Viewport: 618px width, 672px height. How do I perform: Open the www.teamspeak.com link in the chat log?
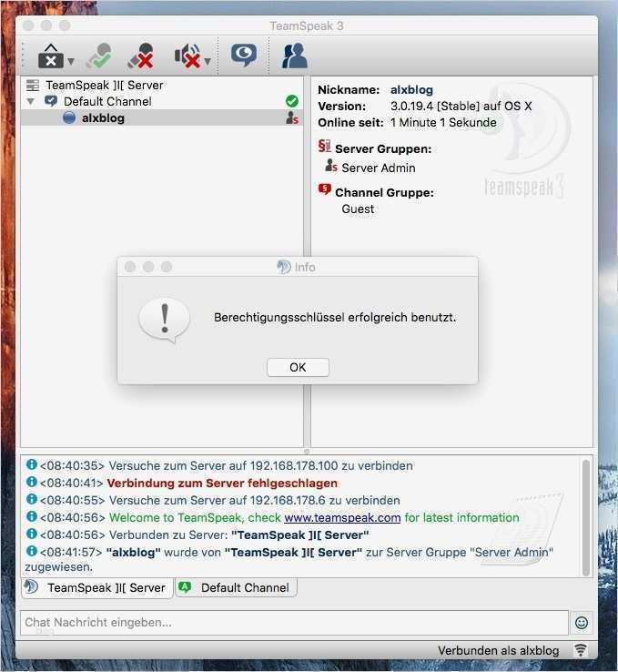[x=342, y=518]
